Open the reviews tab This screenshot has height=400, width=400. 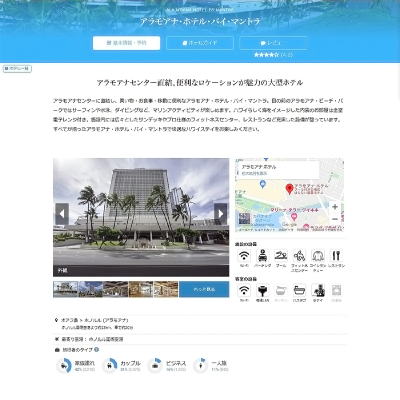[x=273, y=43]
